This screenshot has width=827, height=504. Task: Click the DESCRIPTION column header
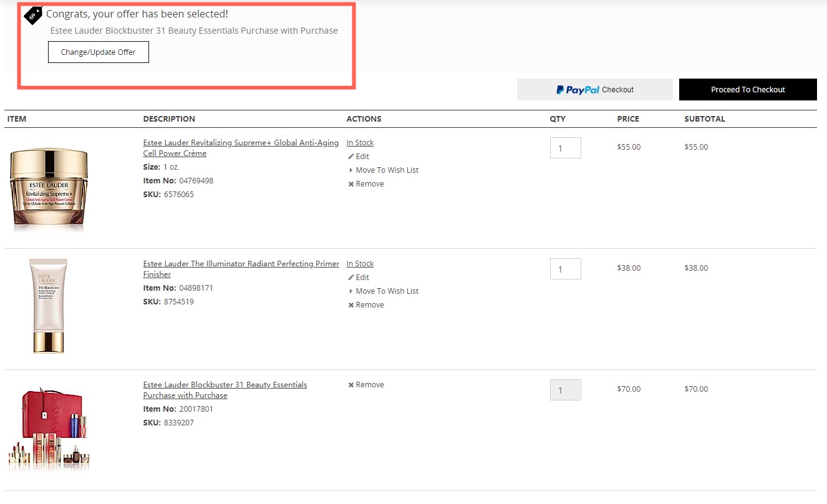pyautogui.click(x=169, y=119)
